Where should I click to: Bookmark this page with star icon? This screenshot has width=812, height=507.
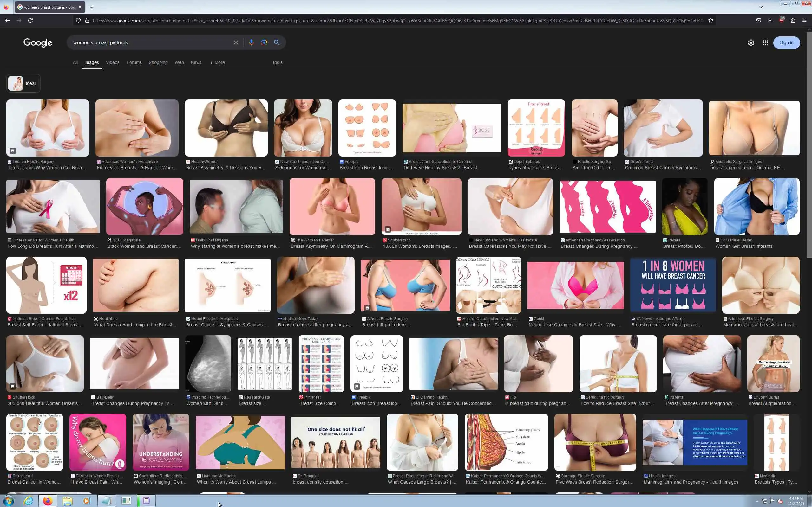point(711,21)
